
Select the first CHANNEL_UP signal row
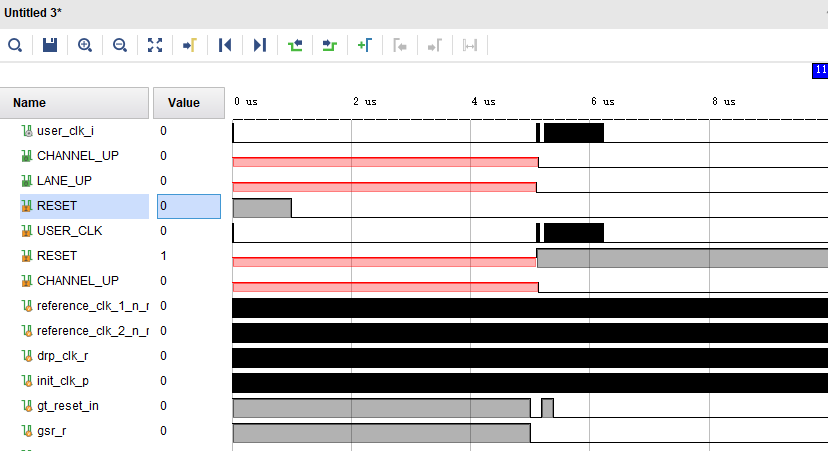[x=78, y=156]
